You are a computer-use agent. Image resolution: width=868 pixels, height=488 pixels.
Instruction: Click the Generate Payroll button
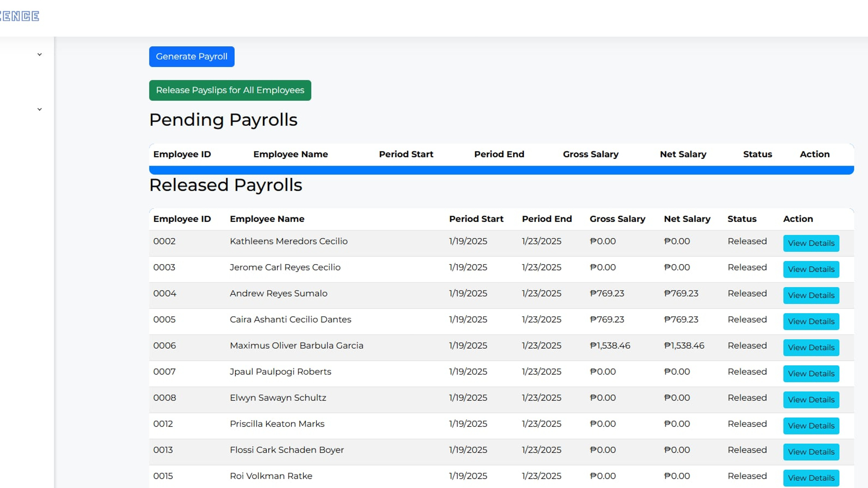click(192, 57)
